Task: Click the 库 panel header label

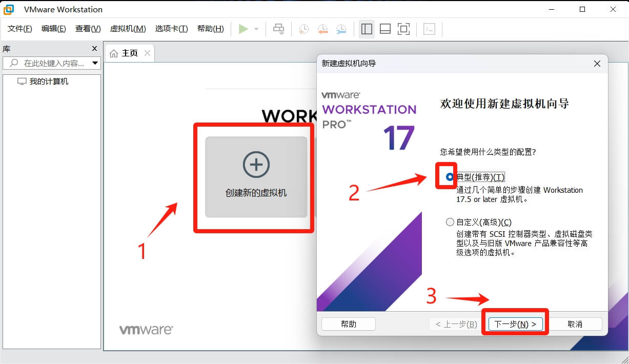Action: pos(7,49)
